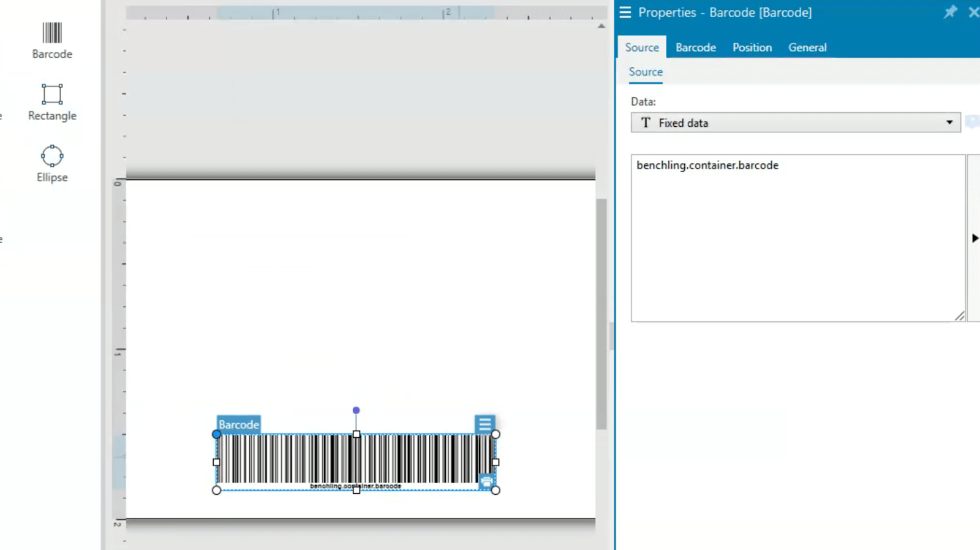Click the text field resize grip
Image resolution: width=980 pixels, height=550 pixels.
(x=959, y=316)
